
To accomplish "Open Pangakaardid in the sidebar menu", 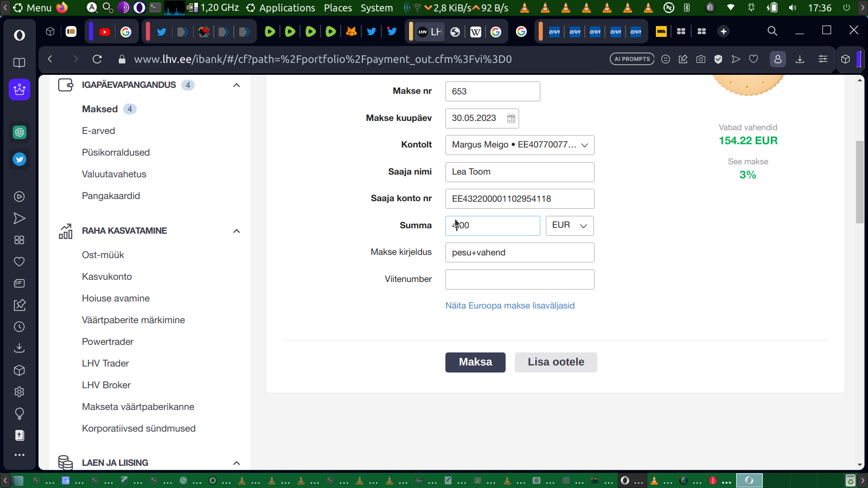I will click(111, 196).
